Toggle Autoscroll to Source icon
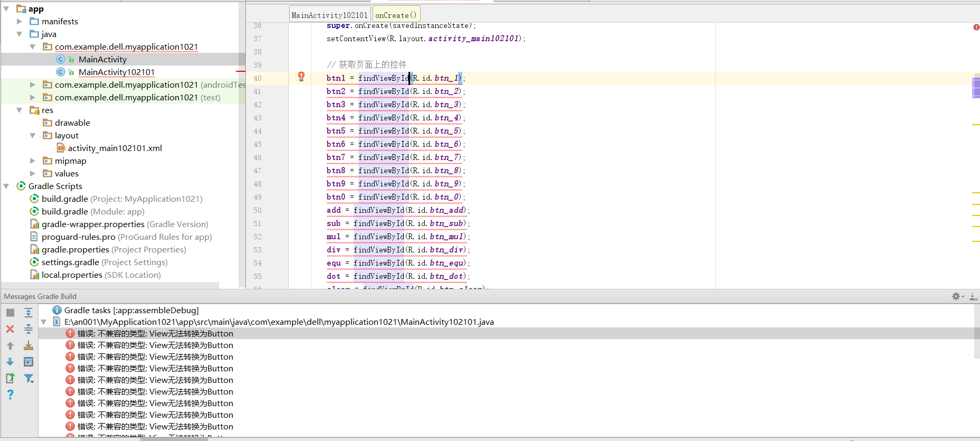The width and height of the screenshot is (980, 441). (28, 346)
